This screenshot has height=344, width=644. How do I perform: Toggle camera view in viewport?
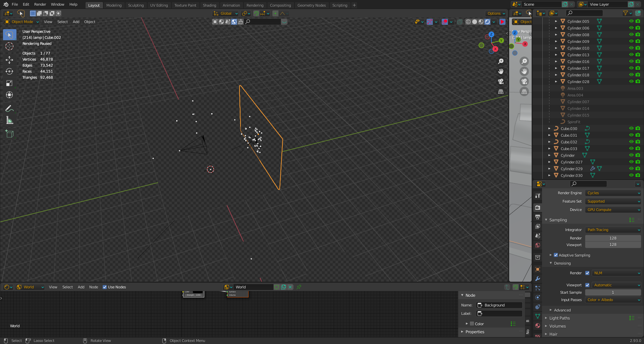(x=501, y=81)
